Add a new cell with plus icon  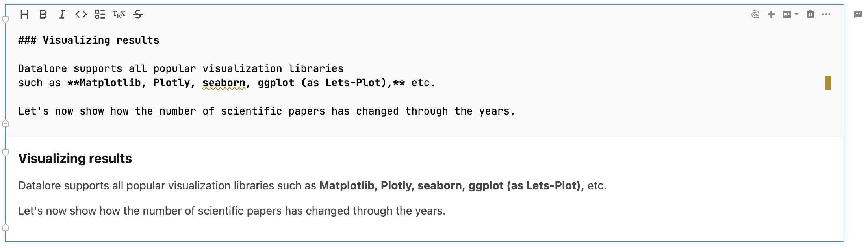click(771, 15)
